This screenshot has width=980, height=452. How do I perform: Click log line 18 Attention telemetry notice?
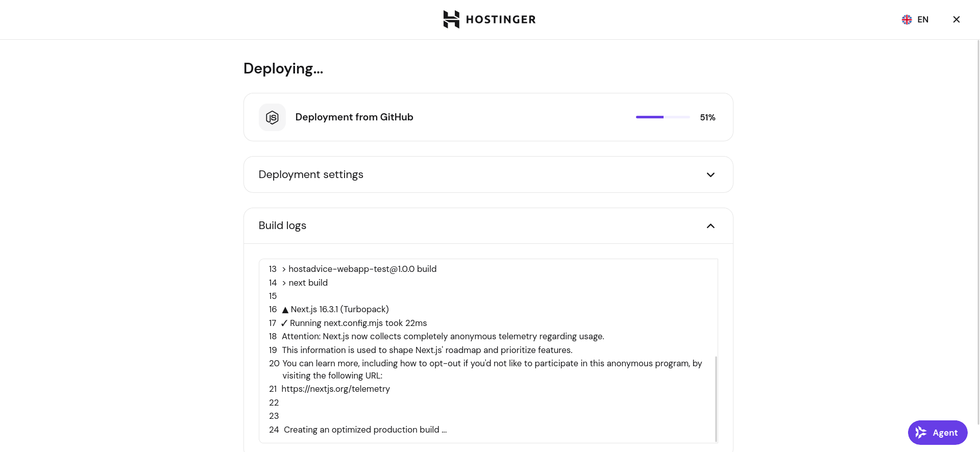click(x=443, y=336)
